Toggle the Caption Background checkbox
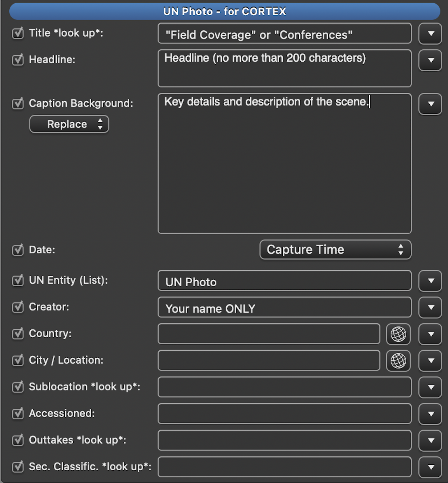 tap(18, 103)
